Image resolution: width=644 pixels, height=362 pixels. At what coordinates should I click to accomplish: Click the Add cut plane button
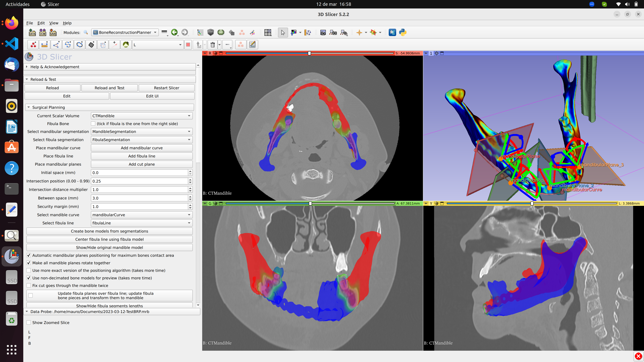tap(142, 164)
